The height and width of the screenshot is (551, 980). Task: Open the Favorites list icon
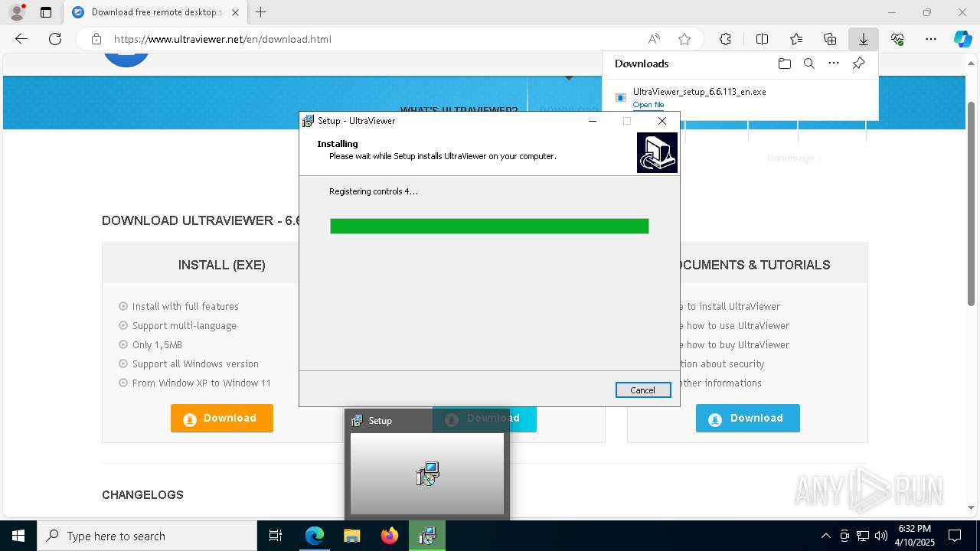[796, 39]
